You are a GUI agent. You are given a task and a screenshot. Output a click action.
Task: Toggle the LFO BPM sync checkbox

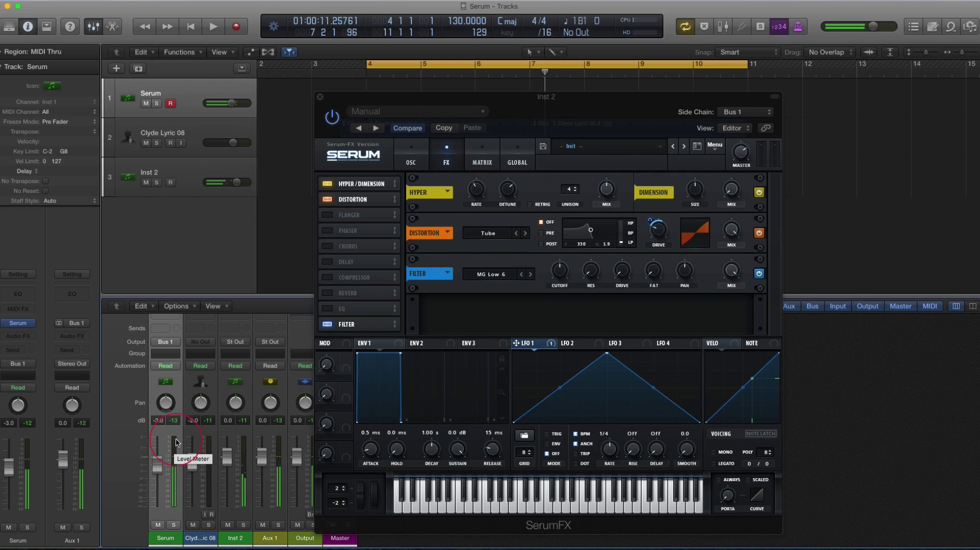click(x=575, y=434)
